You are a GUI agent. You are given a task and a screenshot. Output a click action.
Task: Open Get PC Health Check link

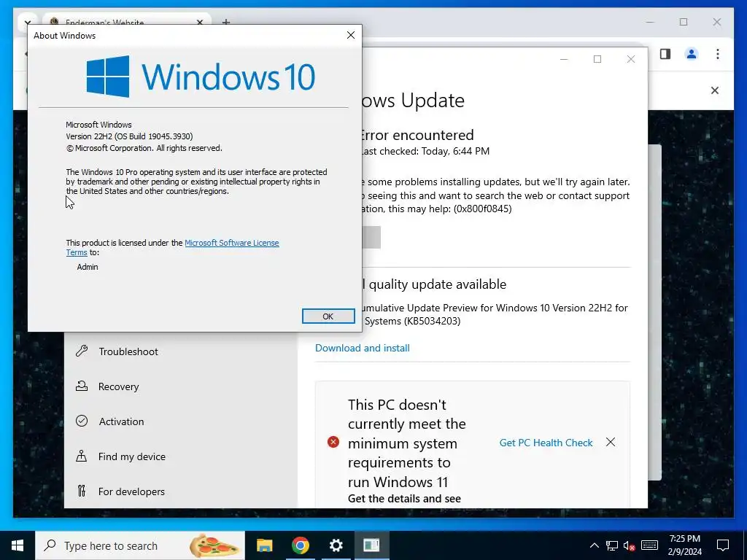(546, 443)
